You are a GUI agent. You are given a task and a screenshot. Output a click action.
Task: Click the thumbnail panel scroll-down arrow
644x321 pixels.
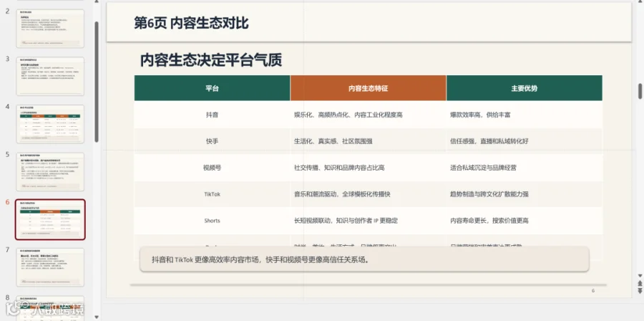(97, 317)
